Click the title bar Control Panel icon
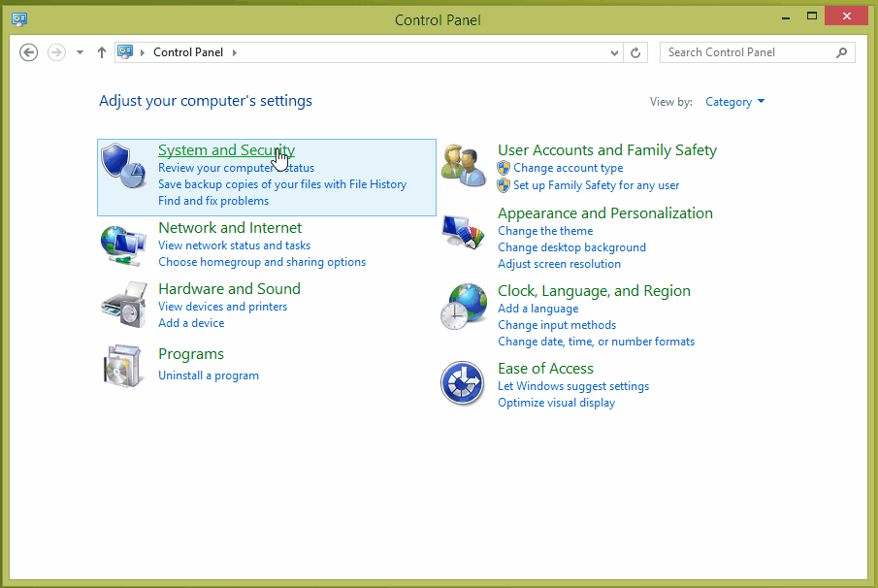 click(19, 19)
